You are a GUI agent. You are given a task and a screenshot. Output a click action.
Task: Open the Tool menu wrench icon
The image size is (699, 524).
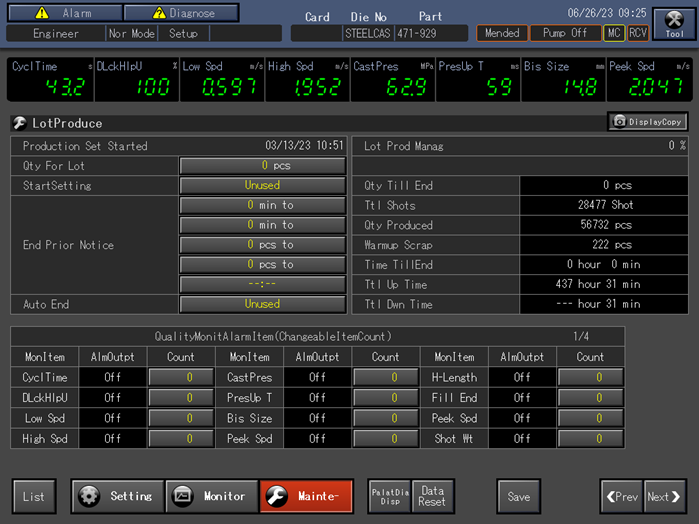[675, 24]
